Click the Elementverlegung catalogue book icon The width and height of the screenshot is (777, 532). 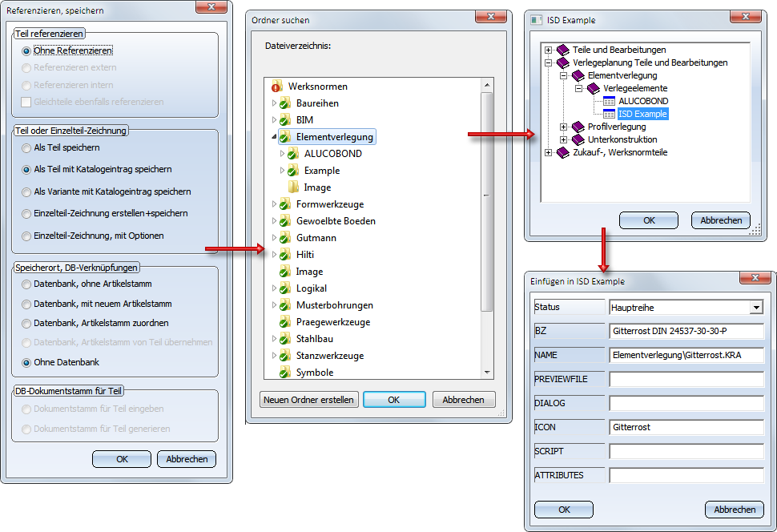click(578, 75)
